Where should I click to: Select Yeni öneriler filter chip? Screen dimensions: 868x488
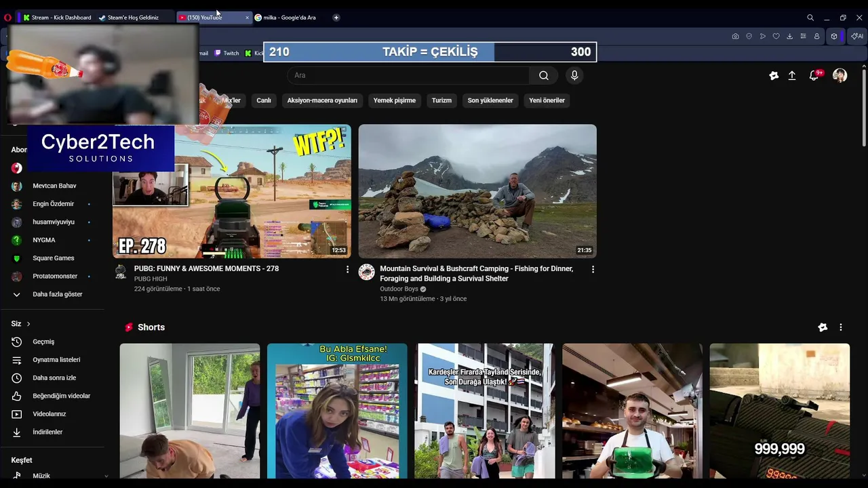click(547, 100)
